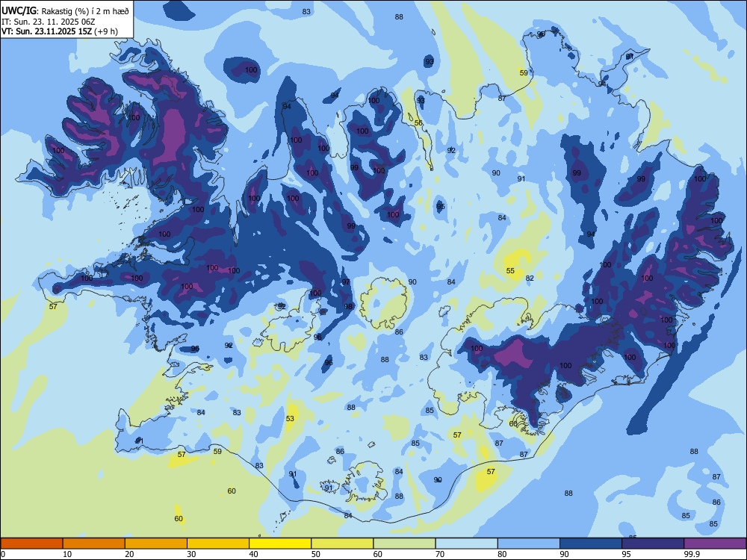Select the orange 10–20 legend swatch
This screenshot has width=747, height=560.
coord(94,544)
